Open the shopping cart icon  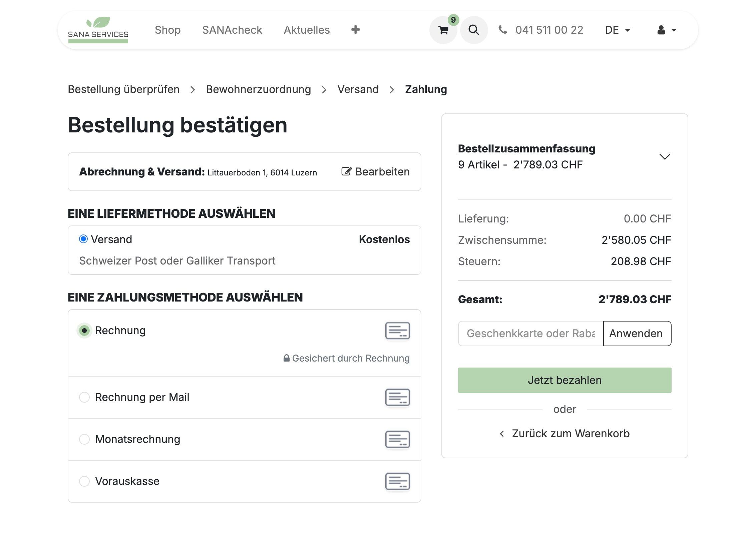(443, 30)
